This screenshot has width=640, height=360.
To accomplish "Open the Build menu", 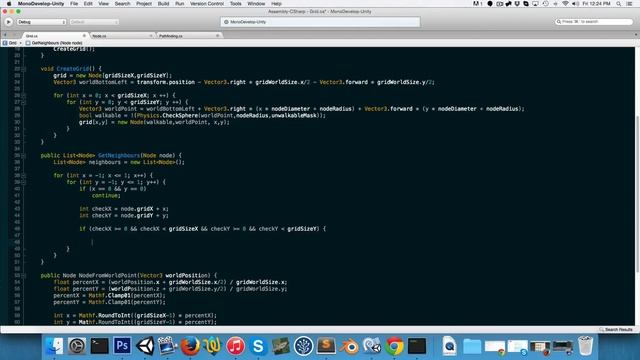I will pyautogui.click(x=164, y=4).
